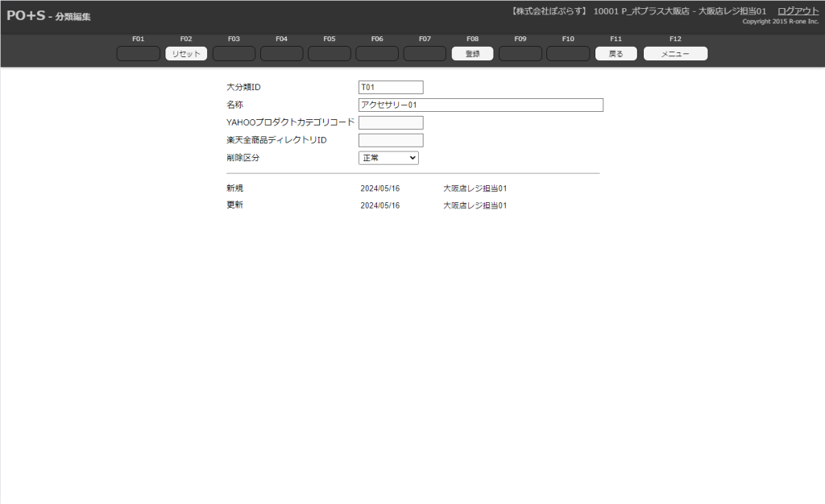Click the empty F05 function button
This screenshot has height=504, width=825.
330,54
